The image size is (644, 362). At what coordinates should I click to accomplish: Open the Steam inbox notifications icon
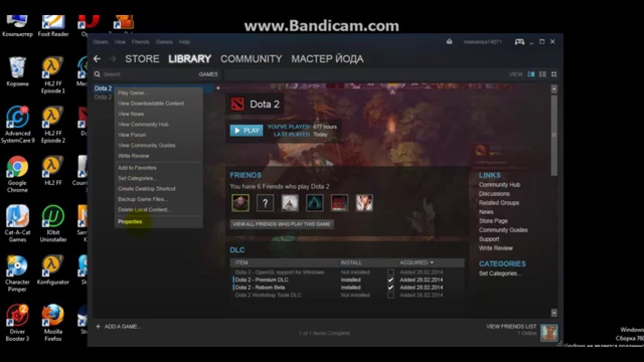point(449,42)
